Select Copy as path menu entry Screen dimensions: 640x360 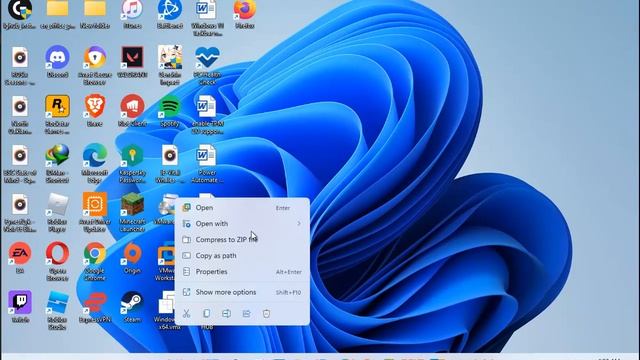point(242,256)
